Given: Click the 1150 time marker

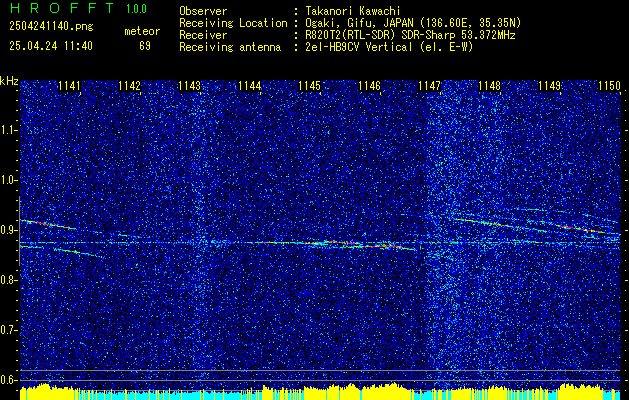Looking at the screenshot, I should [609, 85].
